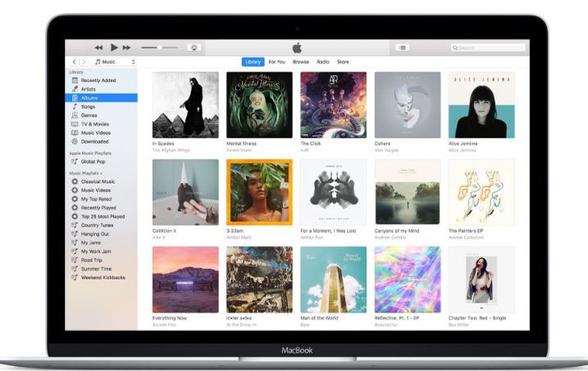Open the Global Pop playlist

coord(101,162)
